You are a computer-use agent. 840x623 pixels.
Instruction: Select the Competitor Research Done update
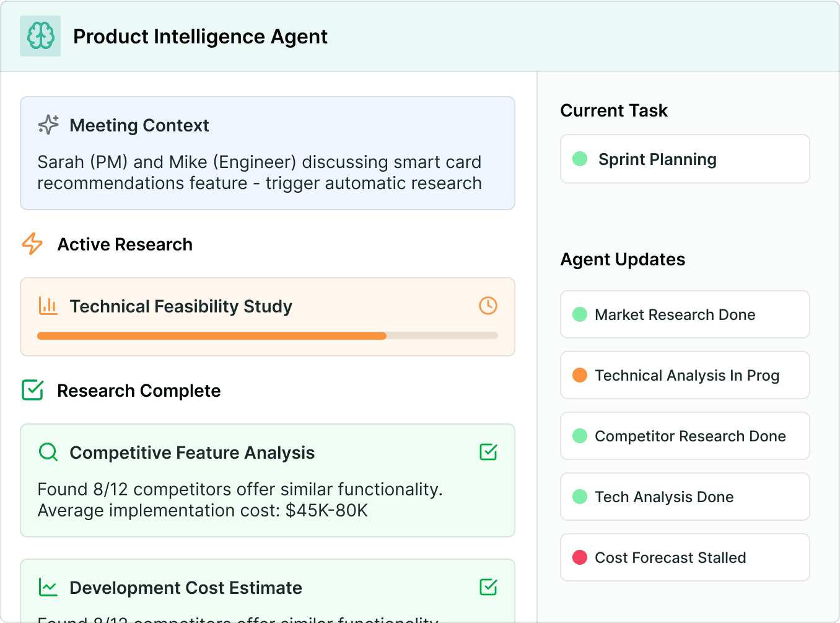685,436
